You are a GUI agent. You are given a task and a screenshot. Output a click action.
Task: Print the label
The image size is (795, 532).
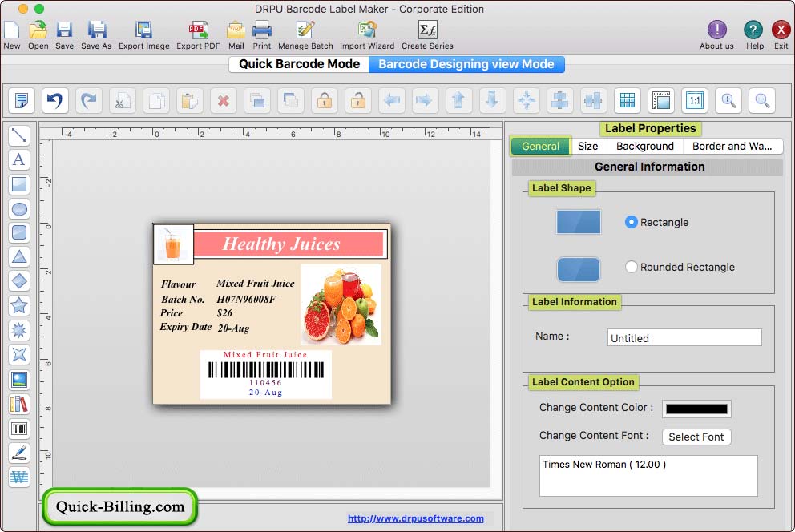point(262,35)
